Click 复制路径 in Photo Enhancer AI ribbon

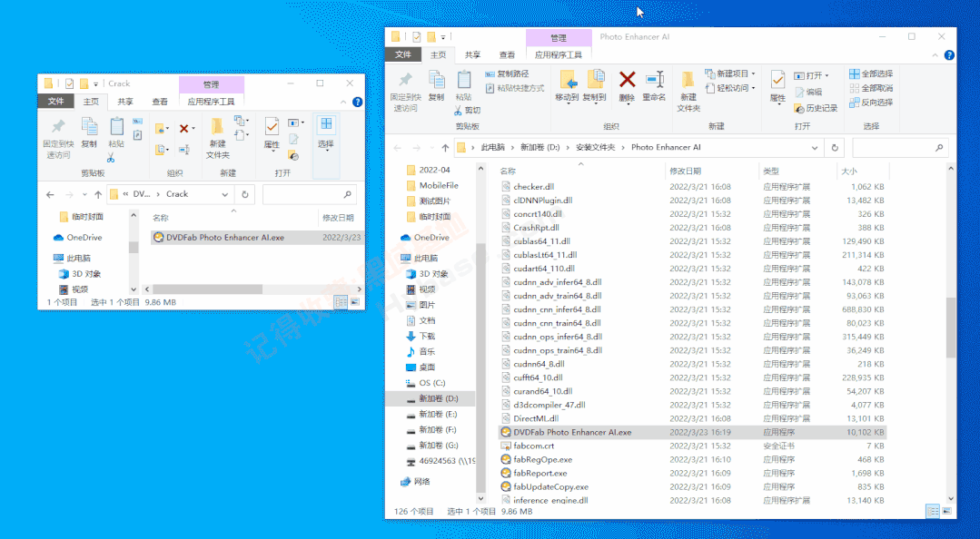click(x=507, y=73)
